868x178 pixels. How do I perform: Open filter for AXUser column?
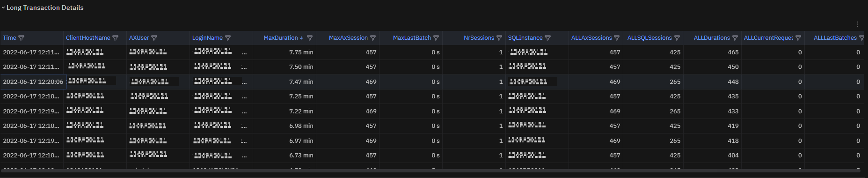154,38
